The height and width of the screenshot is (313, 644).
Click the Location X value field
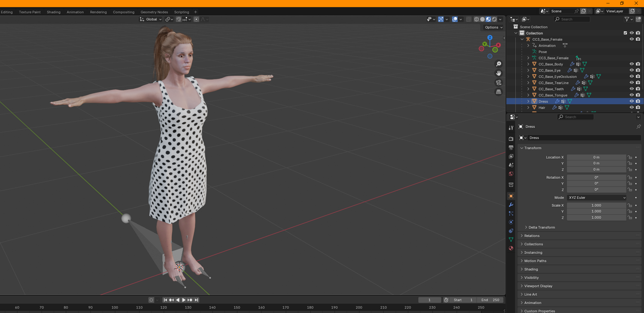pos(596,157)
